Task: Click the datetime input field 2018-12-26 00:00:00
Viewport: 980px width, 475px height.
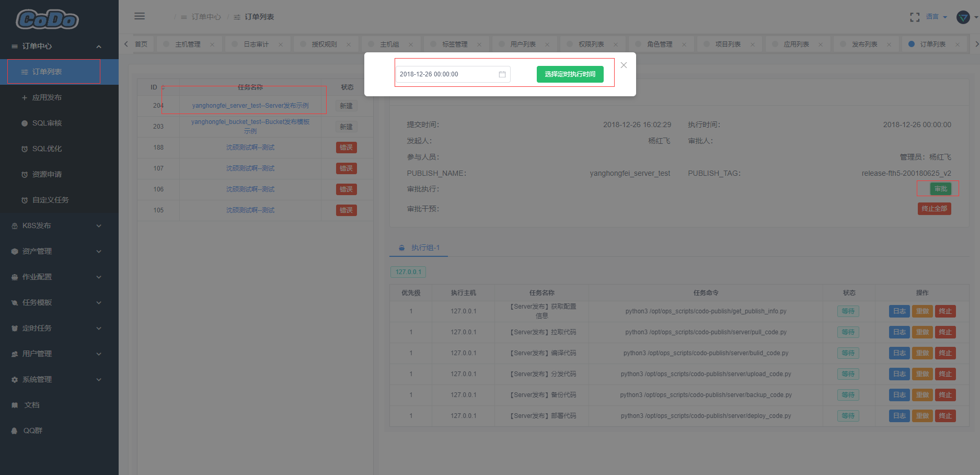Action: click(x=453, y=74)
